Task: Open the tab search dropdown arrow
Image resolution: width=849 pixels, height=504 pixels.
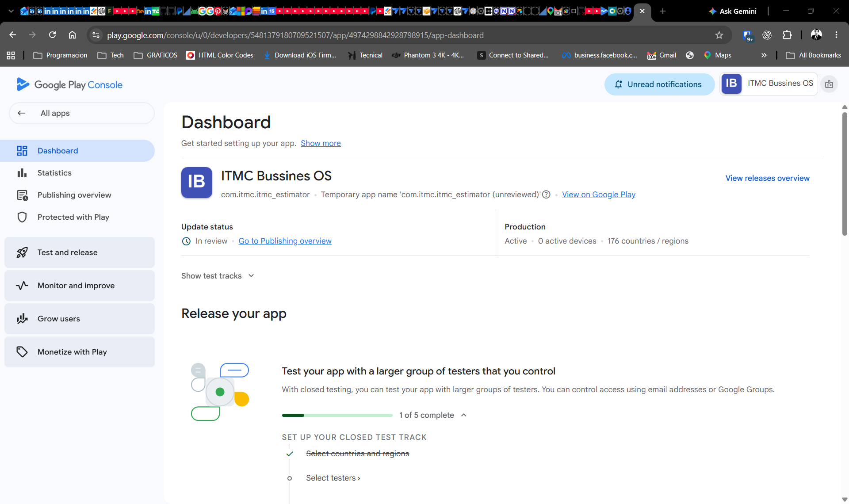Action: tap(11, 11)
